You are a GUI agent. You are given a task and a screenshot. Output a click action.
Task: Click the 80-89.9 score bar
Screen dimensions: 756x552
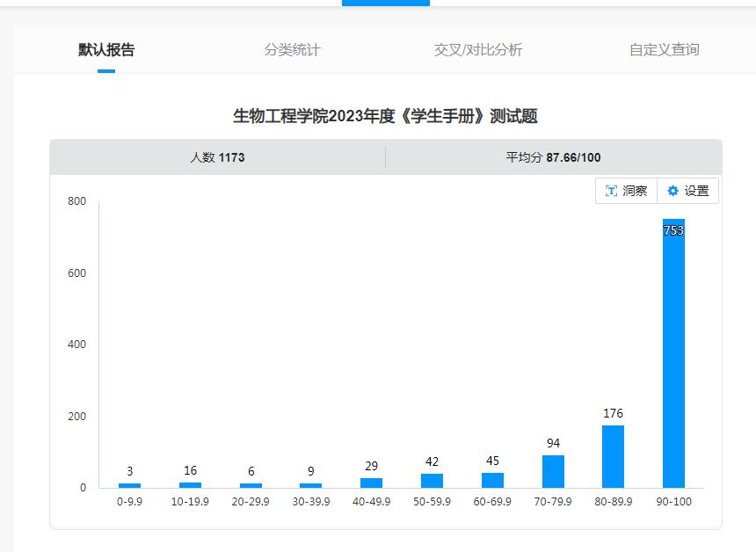tap(613, 456)
